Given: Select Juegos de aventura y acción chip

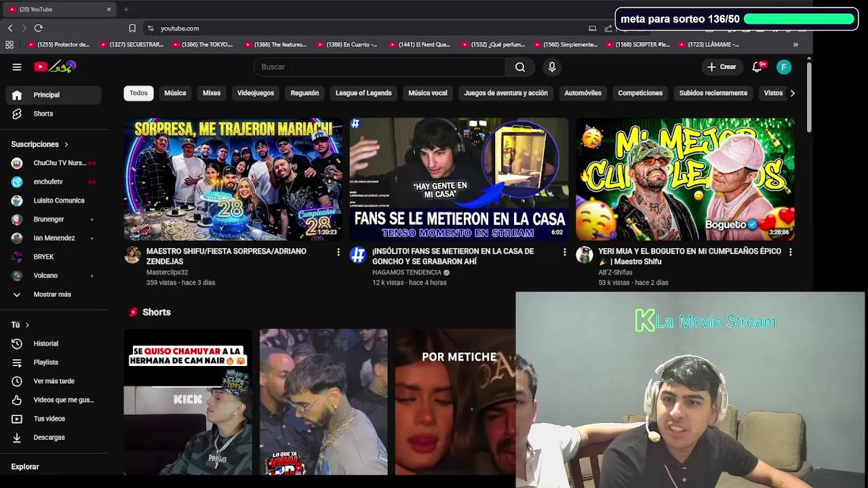Looking at the screenshot, I should 506,93.
